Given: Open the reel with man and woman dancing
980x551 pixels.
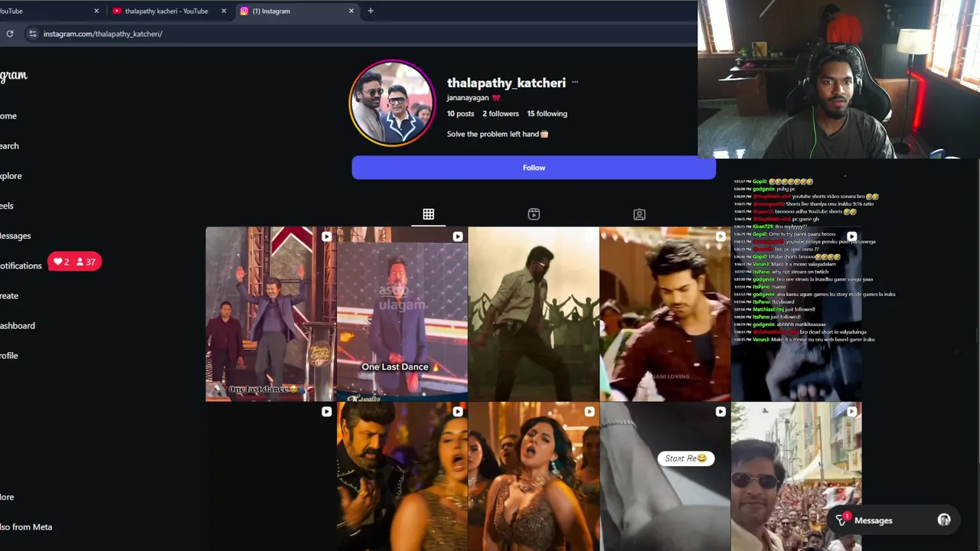Looking at the screenshot, I should pos(402,477).
